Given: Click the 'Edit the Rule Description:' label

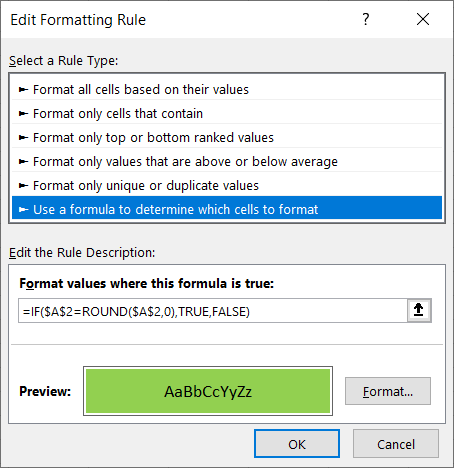Looking at the screenshot, I should pyautogui.click(x=82, y=253).
